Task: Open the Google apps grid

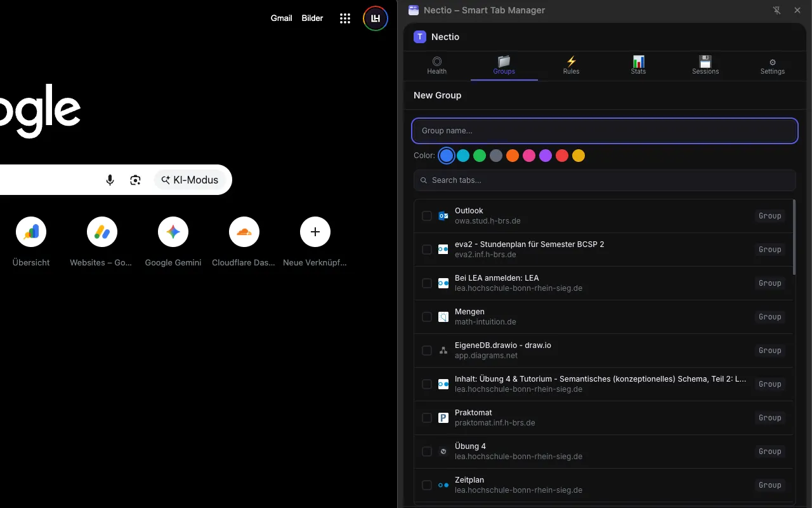Action: click(x=345, y=18)
